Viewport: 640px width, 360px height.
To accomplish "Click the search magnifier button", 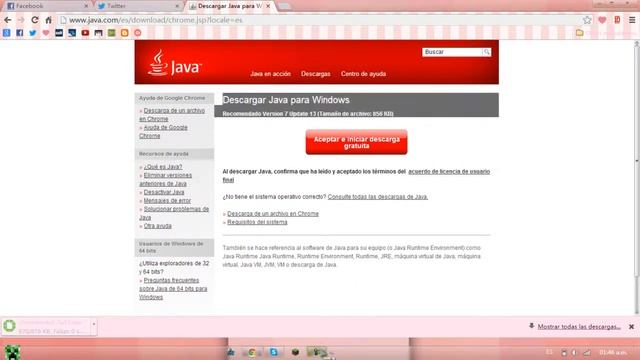I will 487,52.
